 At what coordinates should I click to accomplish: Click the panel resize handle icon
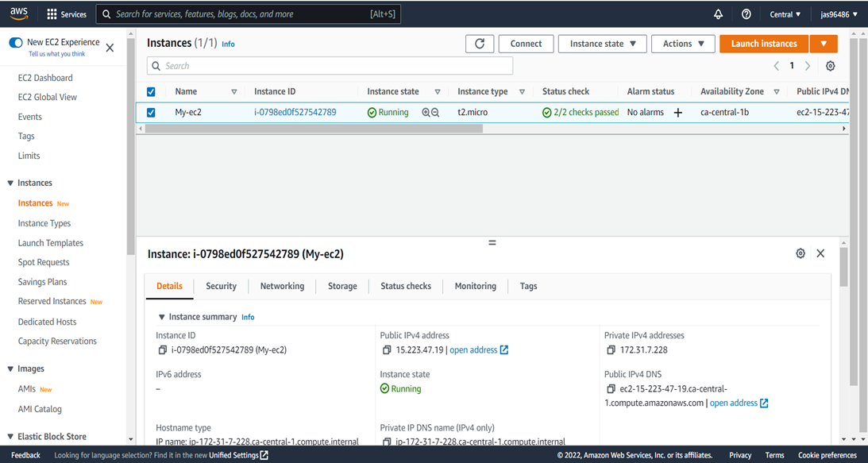(492, 242)
